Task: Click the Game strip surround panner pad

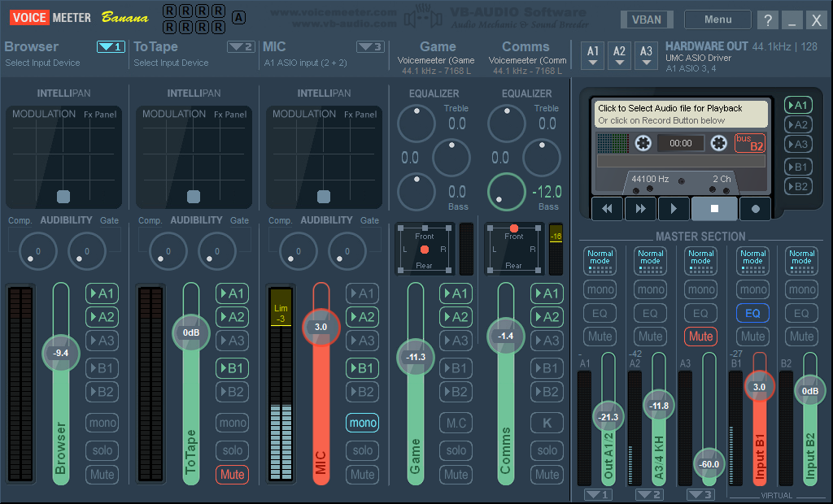Action: pos(425,249)
